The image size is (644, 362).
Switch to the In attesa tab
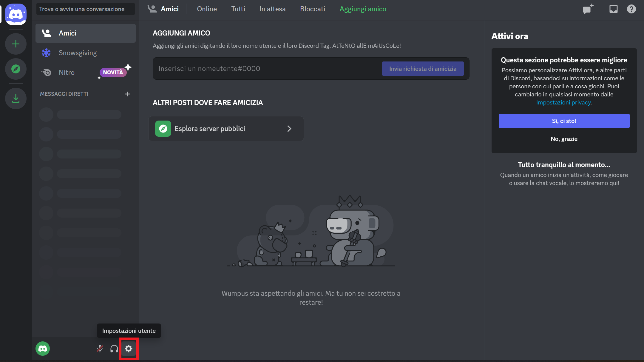272,9
